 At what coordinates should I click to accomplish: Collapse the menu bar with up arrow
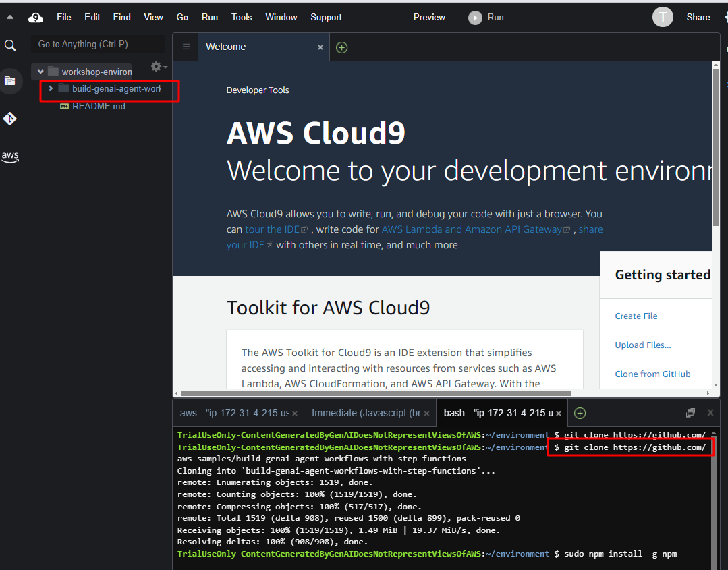9,17
